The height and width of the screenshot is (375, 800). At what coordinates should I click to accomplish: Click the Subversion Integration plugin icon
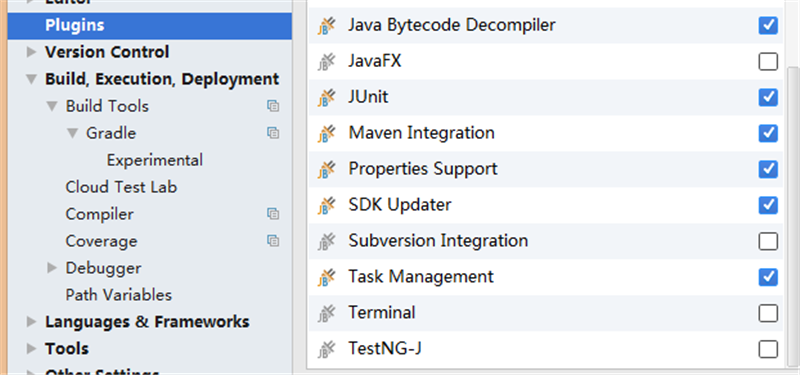pyautogui.click(x=326, y=241)
